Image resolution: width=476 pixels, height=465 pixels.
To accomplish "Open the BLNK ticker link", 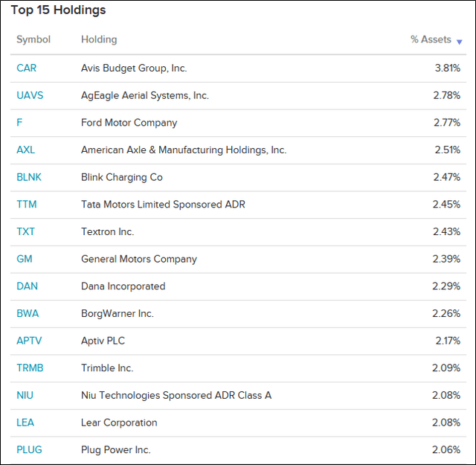I will (28, 177).
